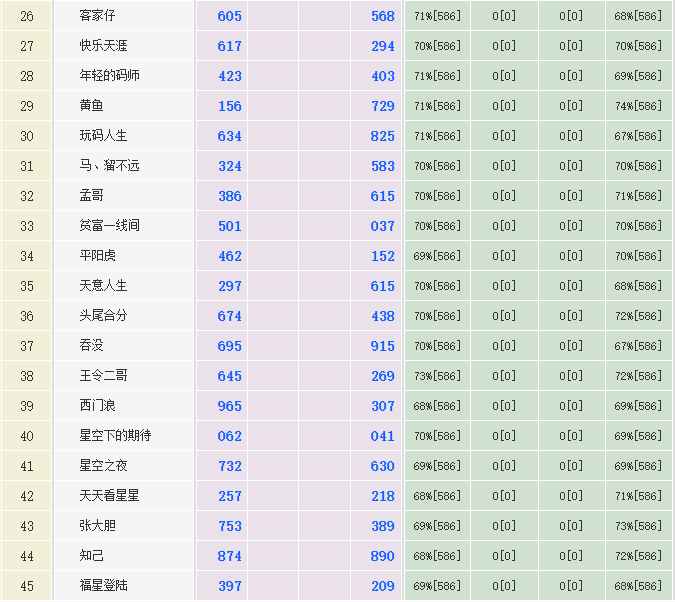This screenshot has width=675, height=602.
Task: Click the name 西门浪
Action: [98, 406]
